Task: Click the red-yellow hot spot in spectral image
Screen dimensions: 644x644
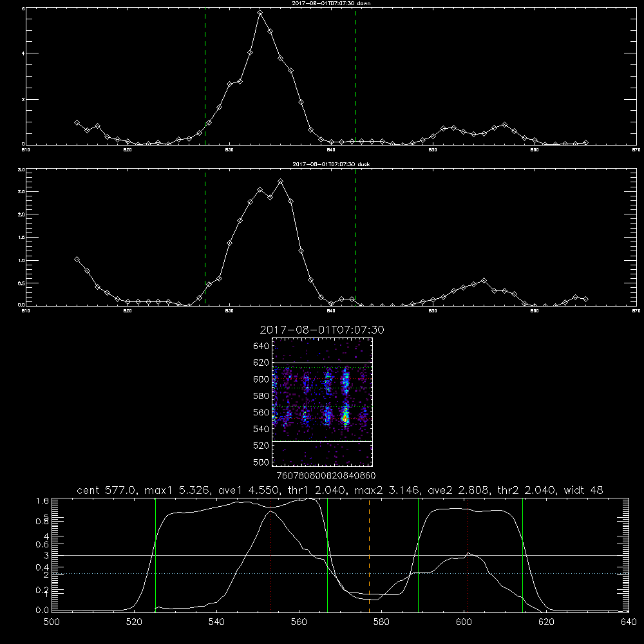Action: tap(345, 419)
